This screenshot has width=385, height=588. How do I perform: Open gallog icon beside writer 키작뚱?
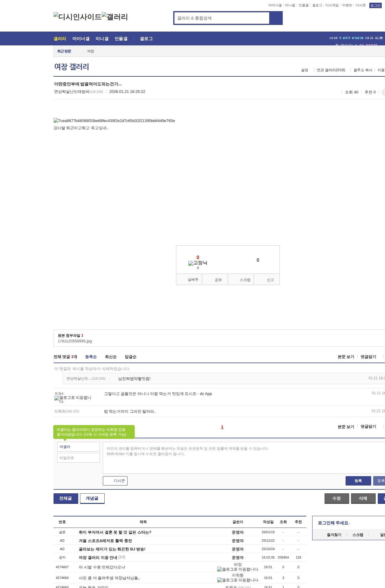[x=238, y=580]
